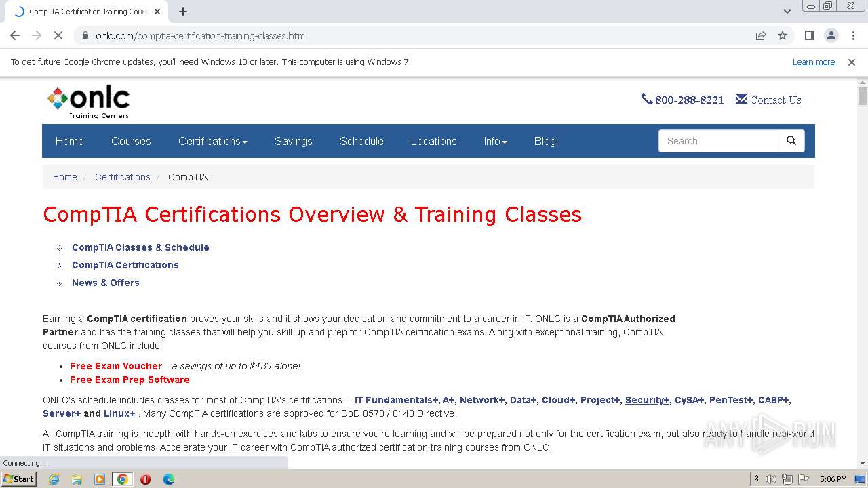Click the browser forward arrow
Image resolution: width=868 pixels, height=488 pixels.
37,35
